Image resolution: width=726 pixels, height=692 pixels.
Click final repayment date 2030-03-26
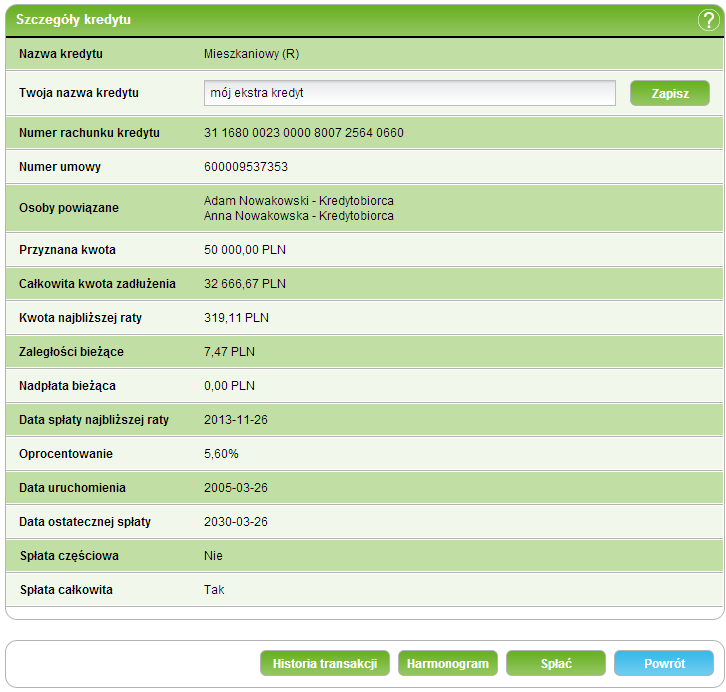pyautogui.click(x=236, y=522)
